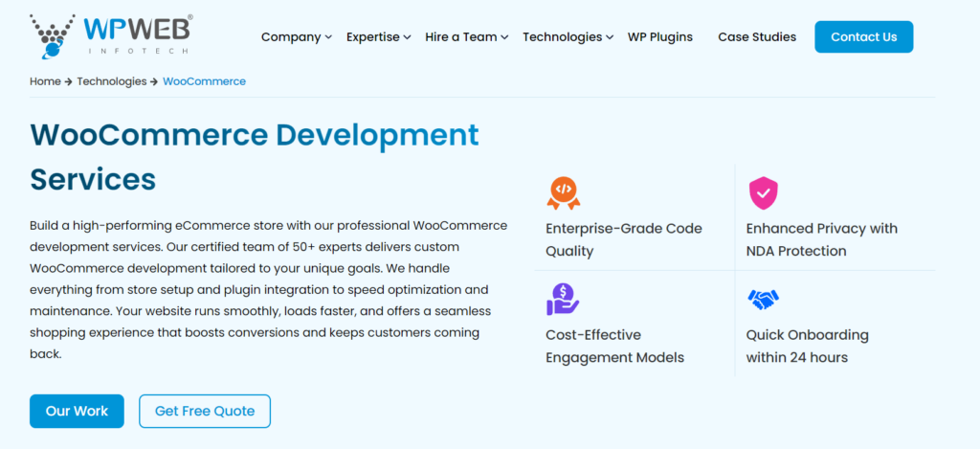This screenshot has width=980, height=449.
Task: Open the Hire a Team menu
Action: tap(466, 37)
